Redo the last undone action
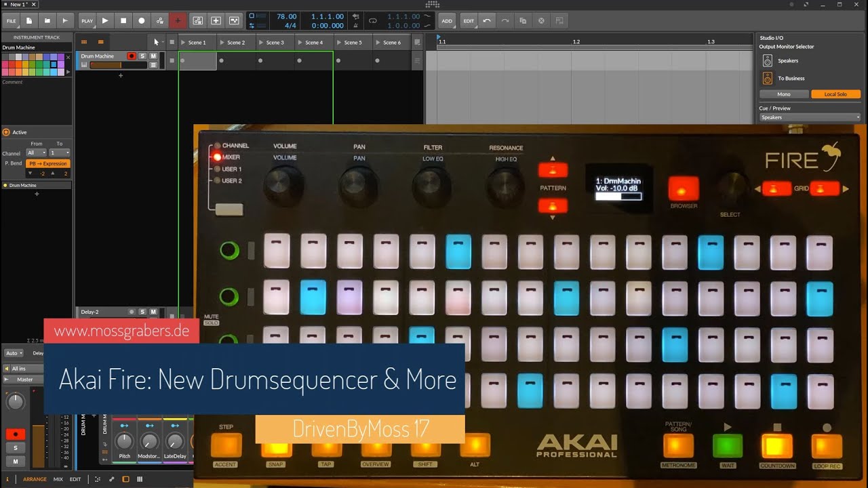868x488 pixels. coord(505,21)
